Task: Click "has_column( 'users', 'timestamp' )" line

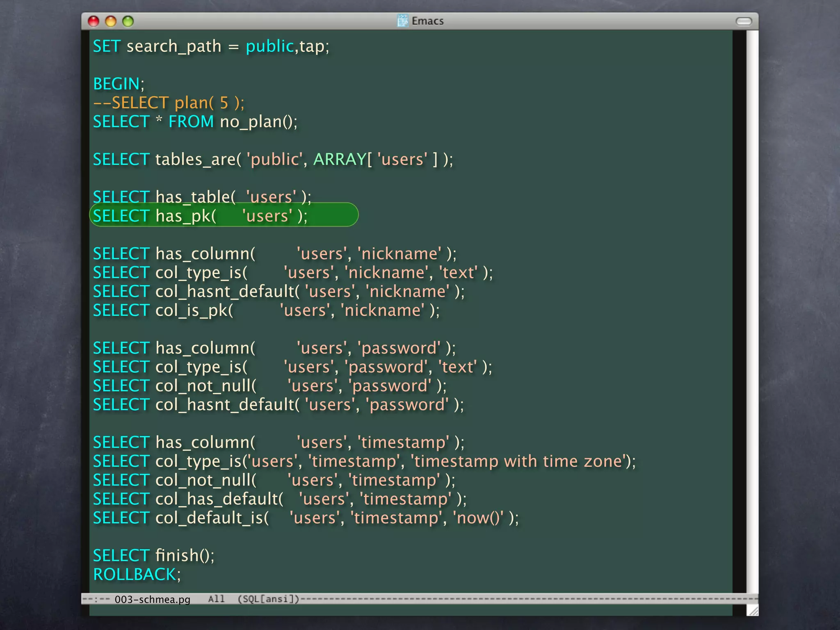Action: [x=278, y=443]
